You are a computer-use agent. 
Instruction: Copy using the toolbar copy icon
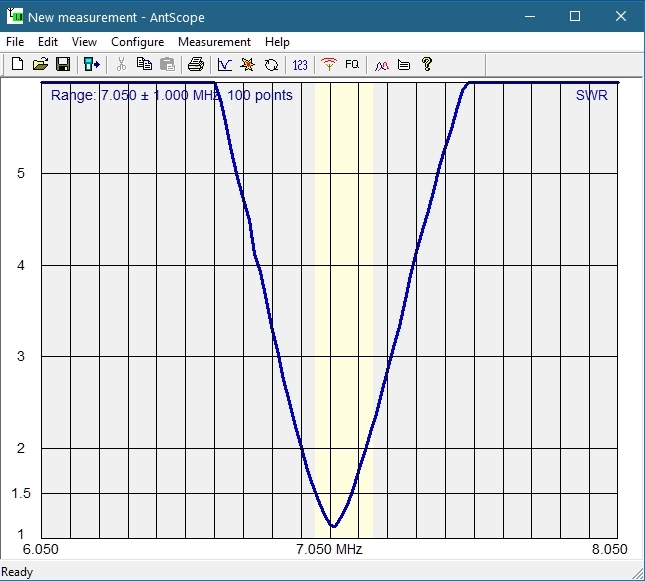click(144, 64)
